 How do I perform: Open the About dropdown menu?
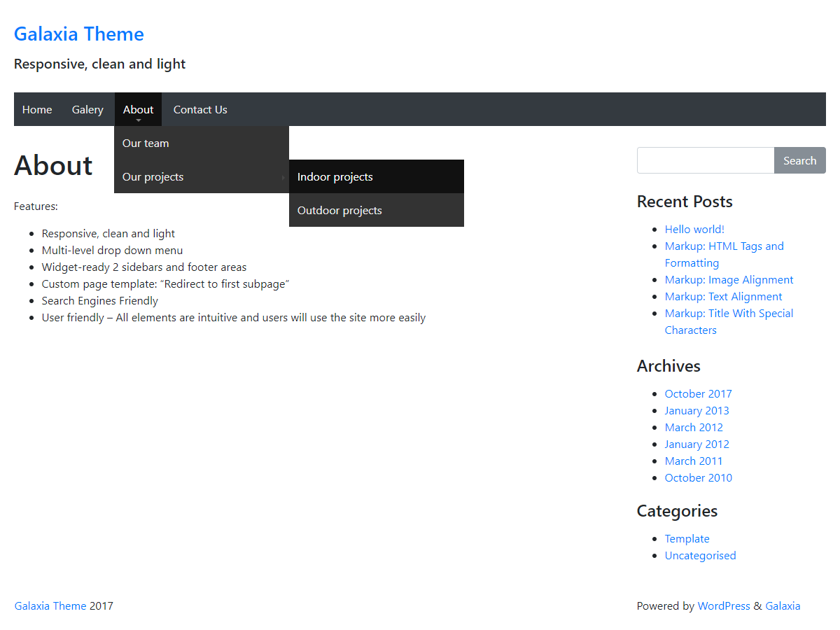coord(138,109)
